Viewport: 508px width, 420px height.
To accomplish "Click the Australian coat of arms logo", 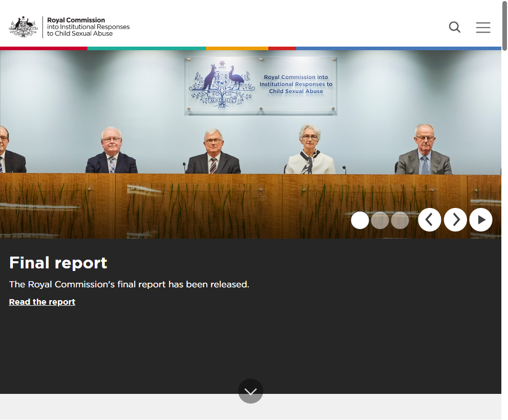I will 24,27.
